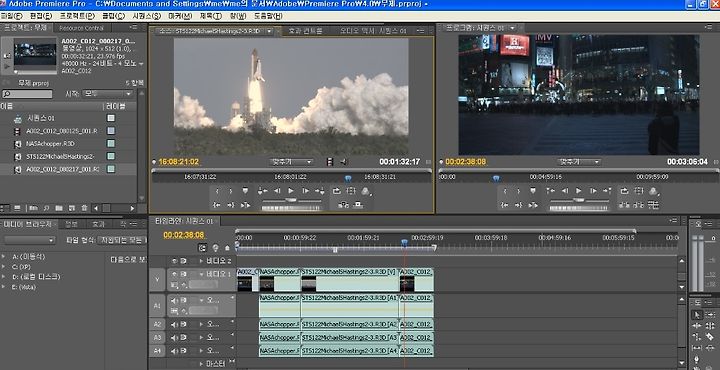
Task: Expand audio track A3
Action: (202, 337)
